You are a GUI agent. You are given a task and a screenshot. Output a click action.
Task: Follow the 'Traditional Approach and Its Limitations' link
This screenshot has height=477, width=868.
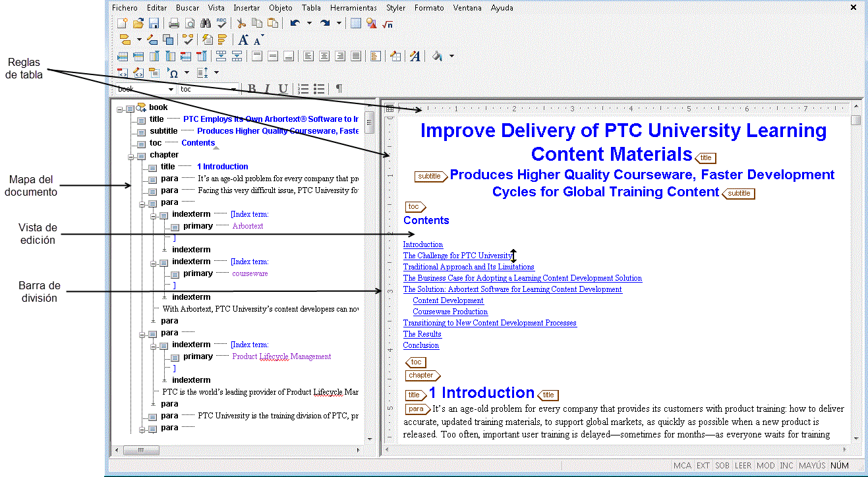(x=469, y=267)
